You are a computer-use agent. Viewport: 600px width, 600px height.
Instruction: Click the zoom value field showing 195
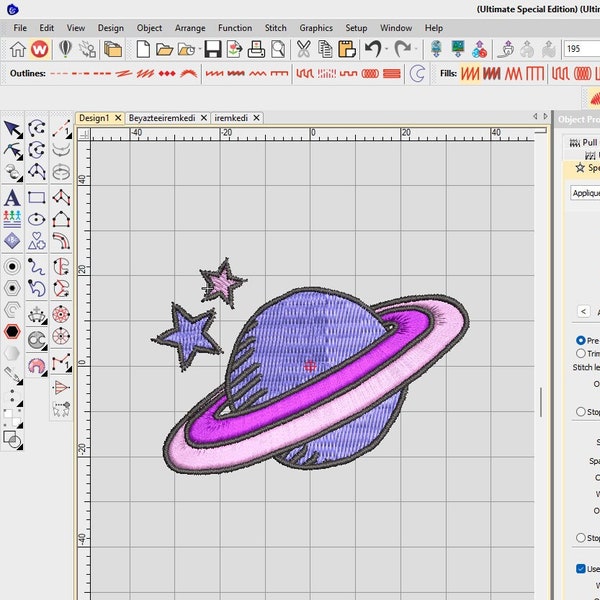click(x=581, y=49)
